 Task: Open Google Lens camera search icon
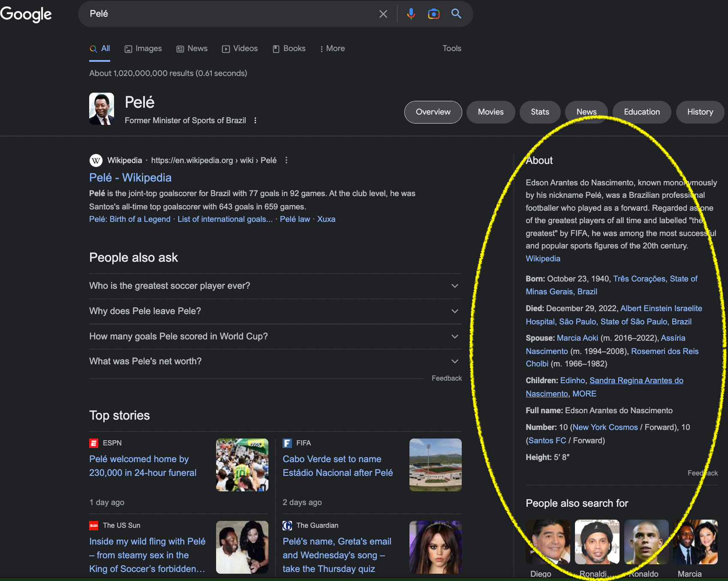coord(434,14)
